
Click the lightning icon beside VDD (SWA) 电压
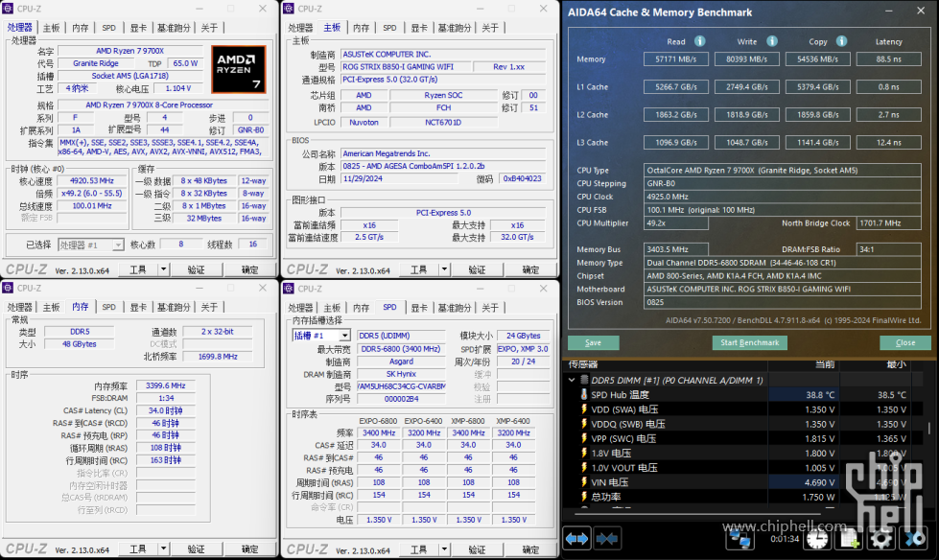coord(584,409)
